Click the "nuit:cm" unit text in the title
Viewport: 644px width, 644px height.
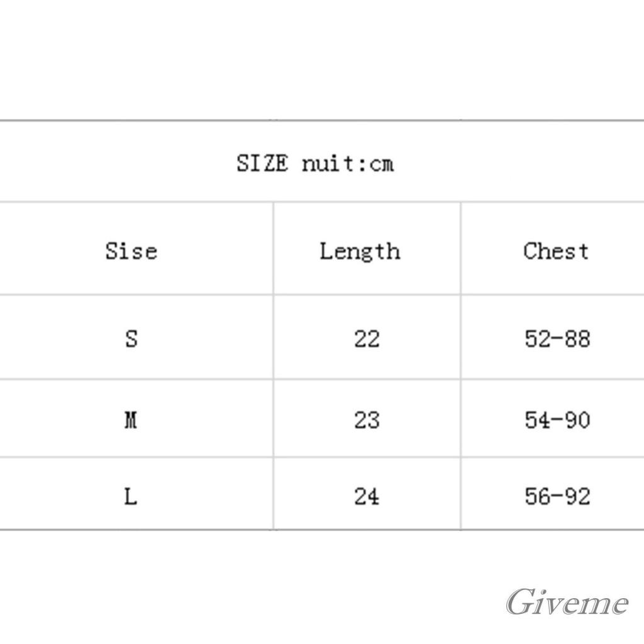[348, 164]
